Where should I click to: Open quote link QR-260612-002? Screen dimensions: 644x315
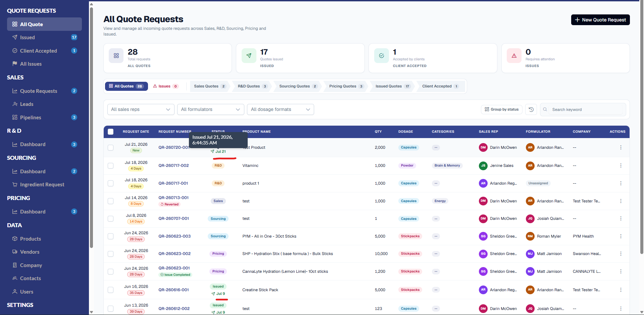(x=174, y=309)
